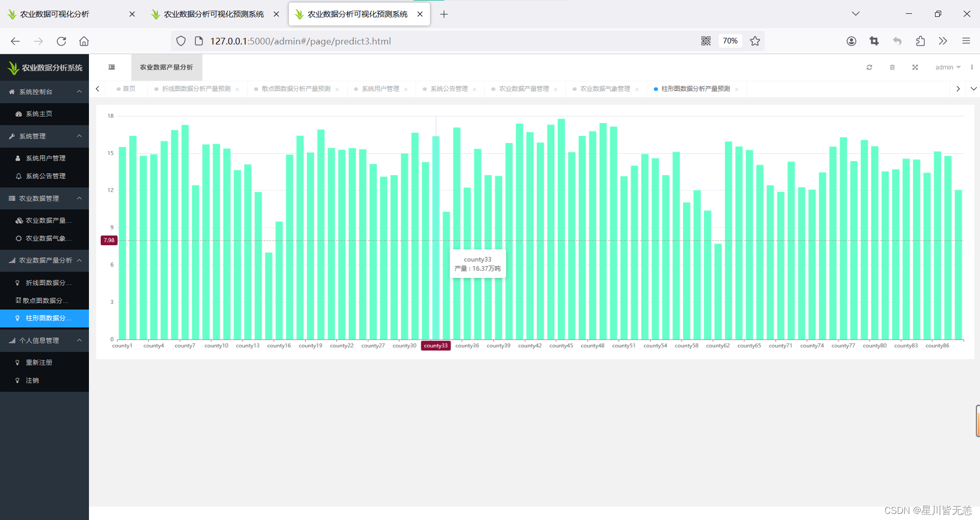Viewport: 980px width, 520px height.
Task: List all browser tabs dropdown arrow
Action: (x=855, y=14)
